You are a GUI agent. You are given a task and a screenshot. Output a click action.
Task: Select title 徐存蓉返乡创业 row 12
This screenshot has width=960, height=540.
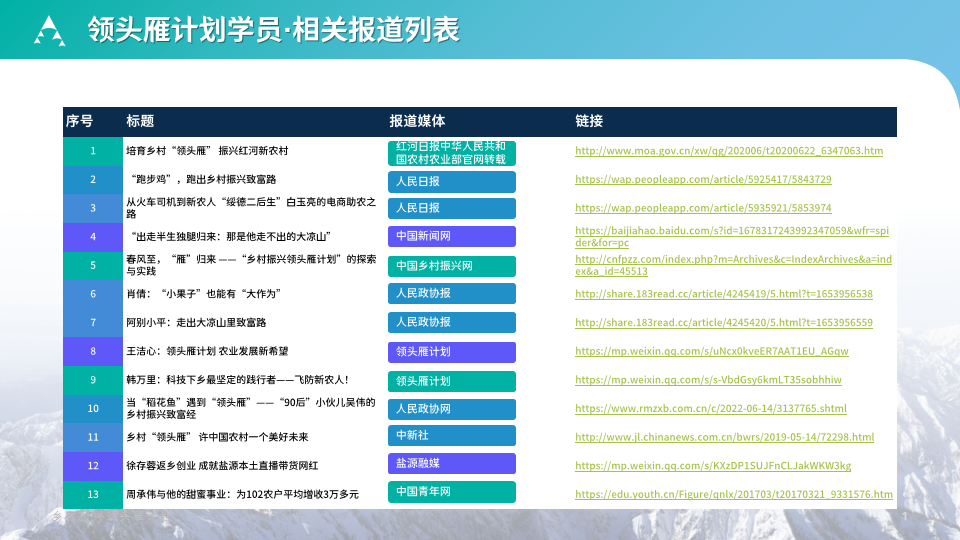[222, 466]
